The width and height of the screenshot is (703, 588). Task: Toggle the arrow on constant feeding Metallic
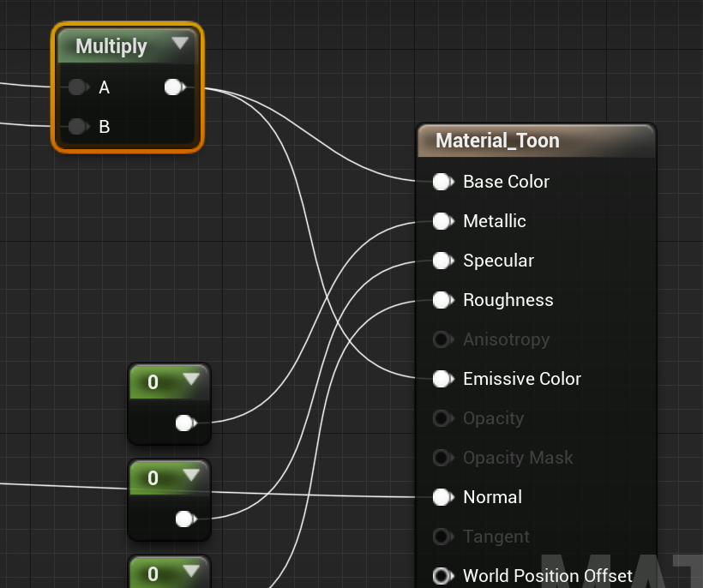[x=191, y=379]
